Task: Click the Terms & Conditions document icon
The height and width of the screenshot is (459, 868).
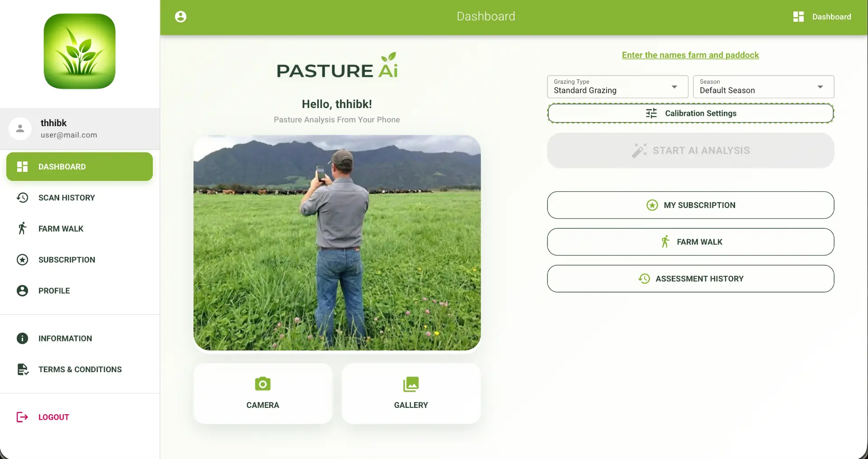Action: 23,369
